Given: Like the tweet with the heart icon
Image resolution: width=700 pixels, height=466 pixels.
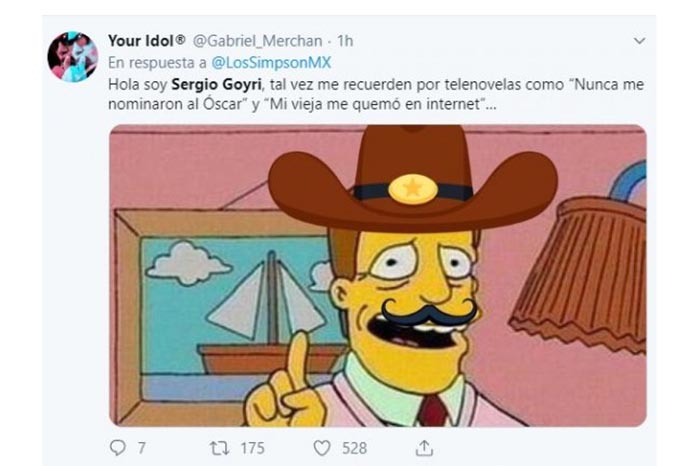Looking at the screenshot, I should 321,448.
